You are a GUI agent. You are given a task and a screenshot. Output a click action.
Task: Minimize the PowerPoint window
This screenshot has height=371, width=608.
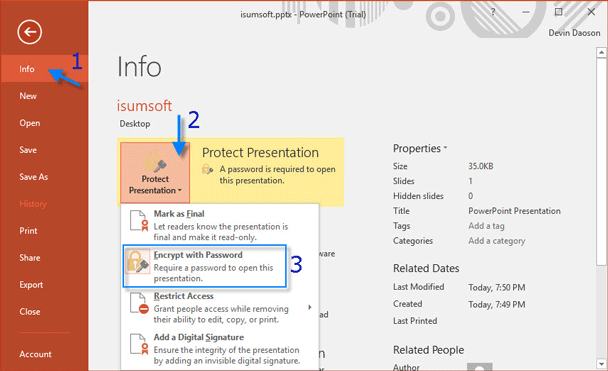click(526, 12)
